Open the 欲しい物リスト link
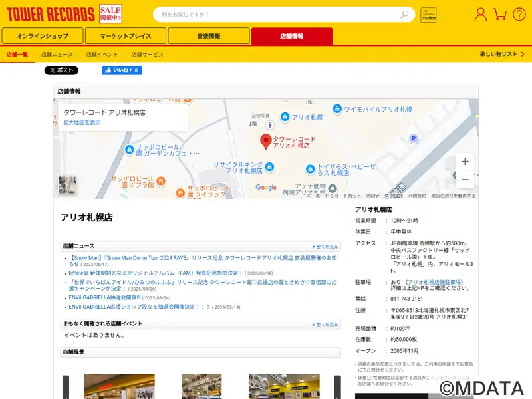 502,54
